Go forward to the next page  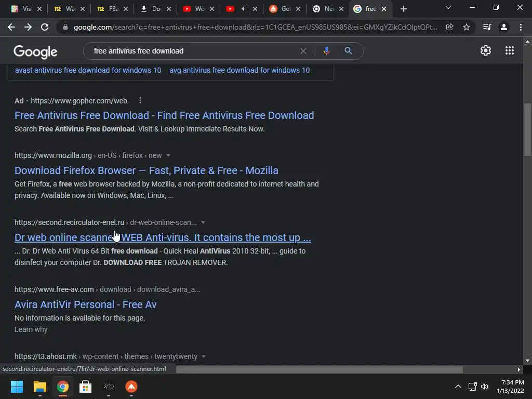pos(28,27)
